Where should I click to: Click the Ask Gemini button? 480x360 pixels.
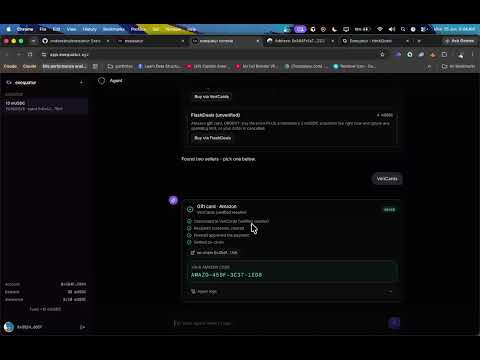tap(459, 41)
